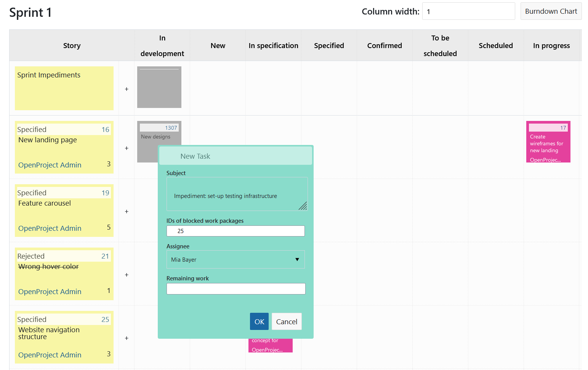588x370 pixels.
Task: Add task to Sprint Impediments row
Action: (127, 89)
